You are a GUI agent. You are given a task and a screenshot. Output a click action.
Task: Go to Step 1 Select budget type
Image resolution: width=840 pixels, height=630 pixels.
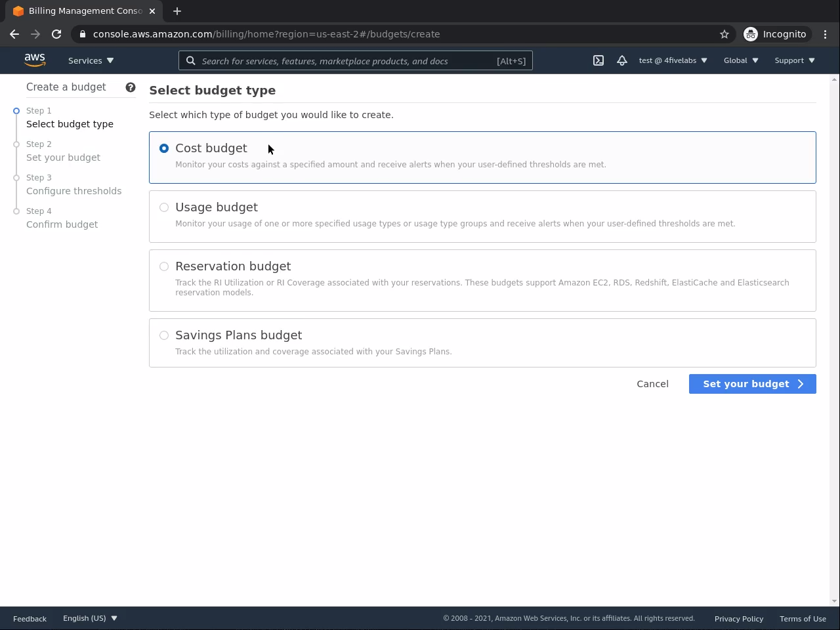coord(70,117)
